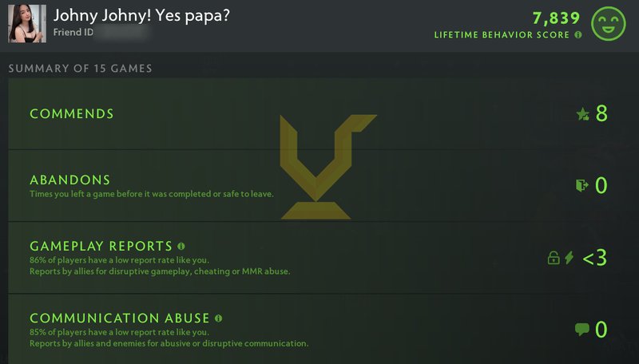Image resolution: width=639 pixels, height=364 pixels.
Task: Click the smiley face behavior score icon
Action: pyautogui.click(x=609, y=24)
